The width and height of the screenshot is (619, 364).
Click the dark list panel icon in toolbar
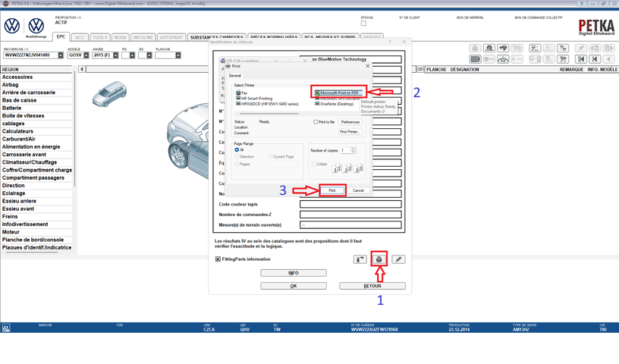click(x=476, y=59)
